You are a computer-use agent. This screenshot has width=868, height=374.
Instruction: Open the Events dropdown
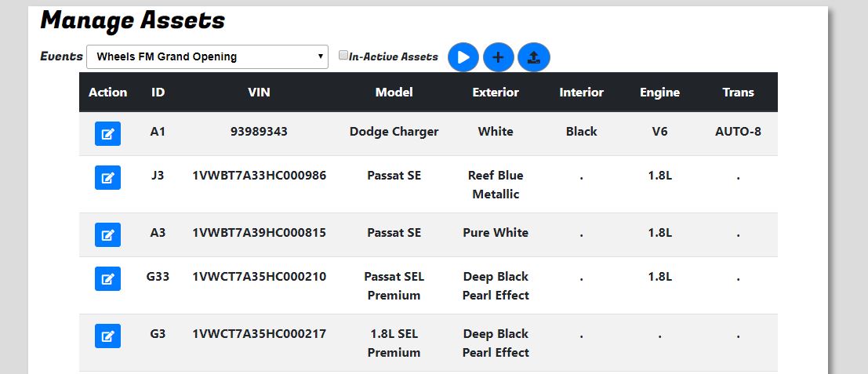point(207,56)
